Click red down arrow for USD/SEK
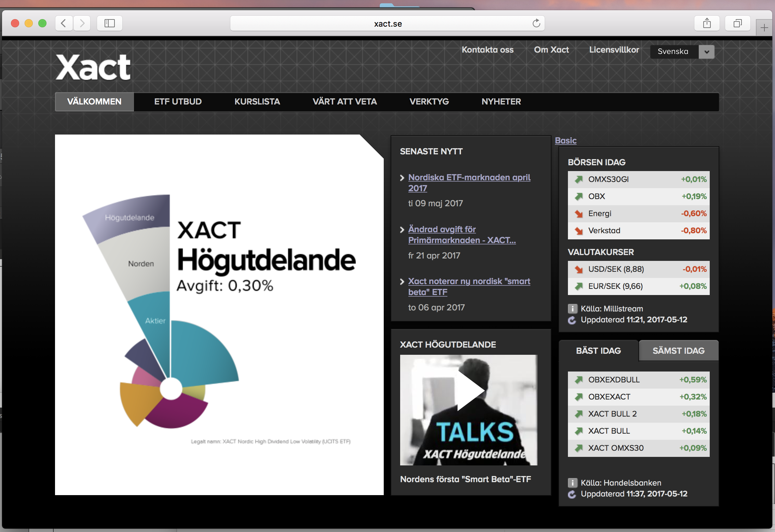The width and height of the screenshot is (775, 532). coord(579,269)
